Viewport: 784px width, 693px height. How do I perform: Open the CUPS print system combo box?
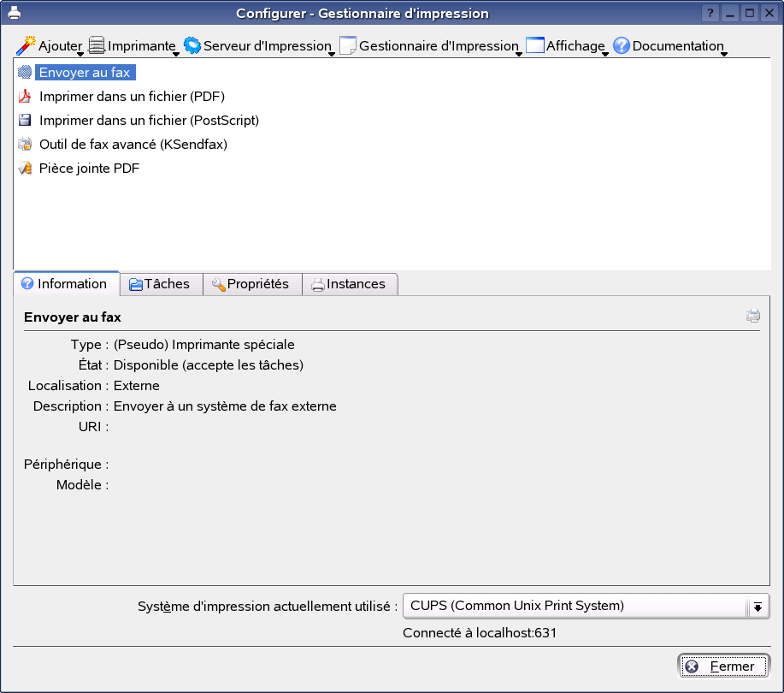point(586,606)
